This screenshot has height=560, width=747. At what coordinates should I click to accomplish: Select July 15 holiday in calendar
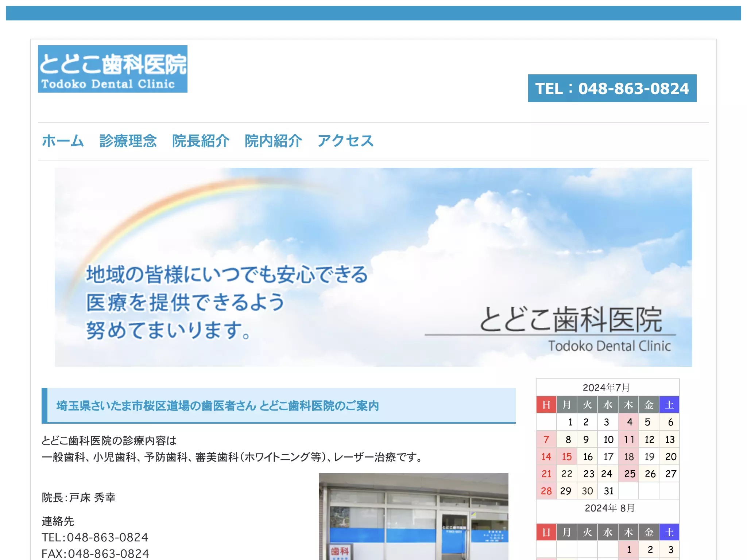(x=567, y=456)
